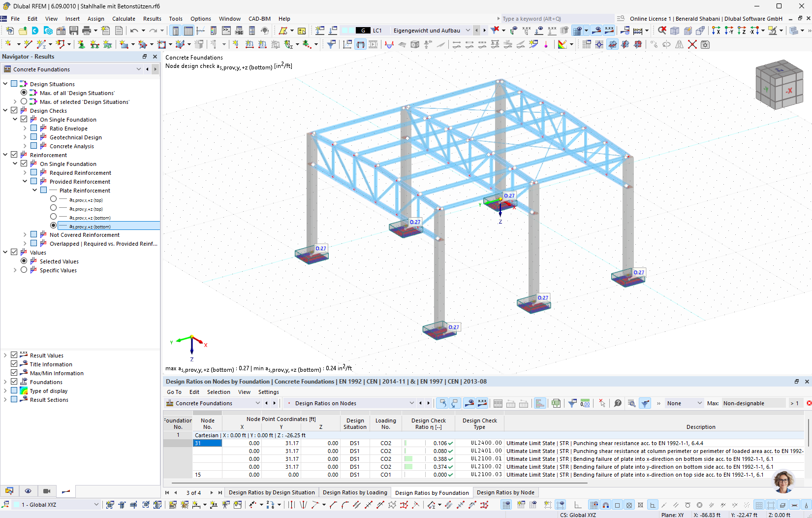Activate the Undo icon
812x518 pixels.
click(x=134, y=30)
